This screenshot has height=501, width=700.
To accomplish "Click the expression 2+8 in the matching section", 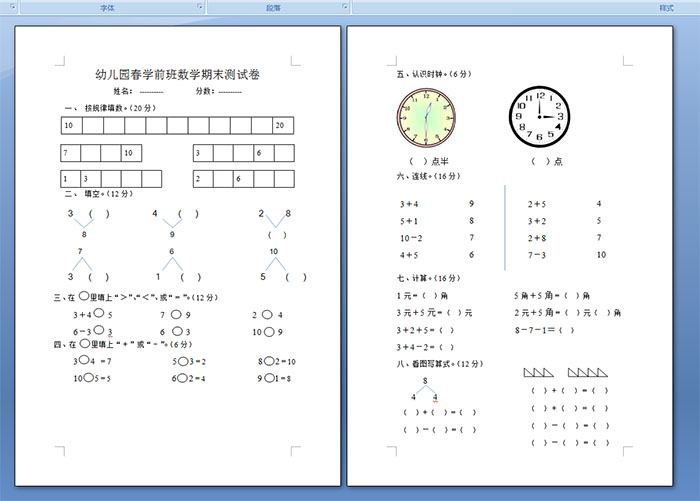I will pyautogui.click(x=537, y=238).
